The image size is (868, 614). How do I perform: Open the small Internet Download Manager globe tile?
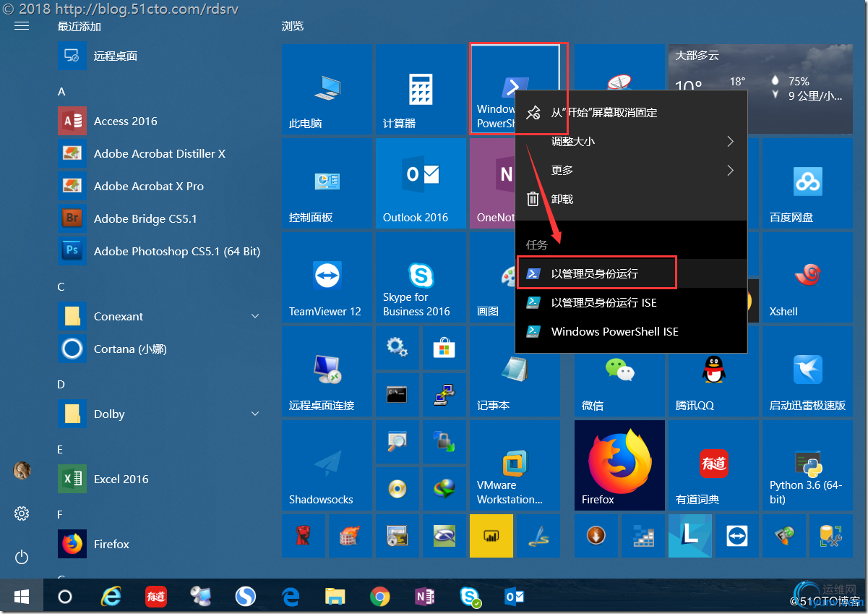point(444,490)
